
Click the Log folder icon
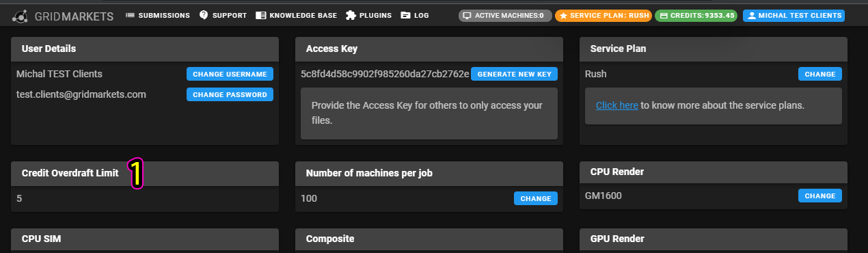point(405,15)
